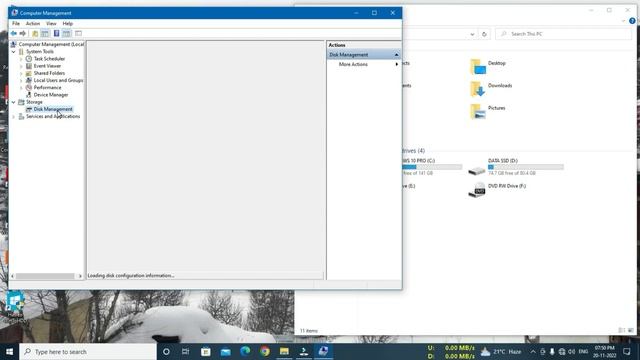
Task: Click the DATA SSD (D:) usage bar
Action: tap(526, 167)
